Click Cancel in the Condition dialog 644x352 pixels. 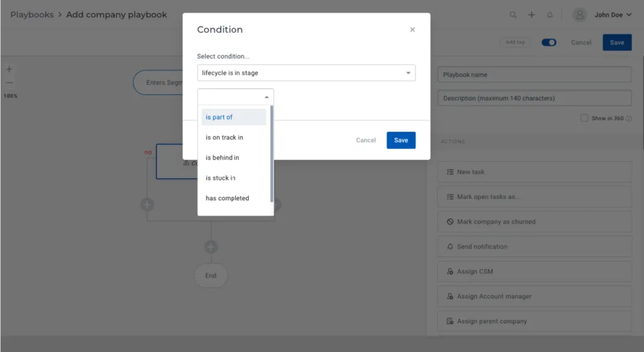click(365, 140)
